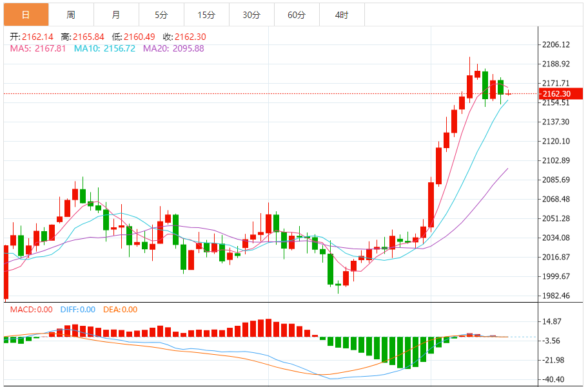Click the MA10: 2156.72 indicator label

pos(104,48)
